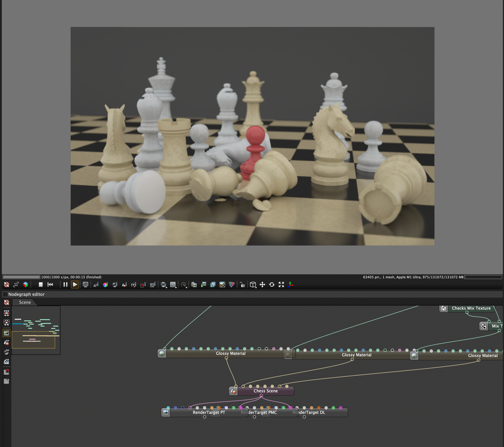Click the nodegraph minimap thumbnail
The height and width of the screenshot is (447, 504).
point(36,330)
